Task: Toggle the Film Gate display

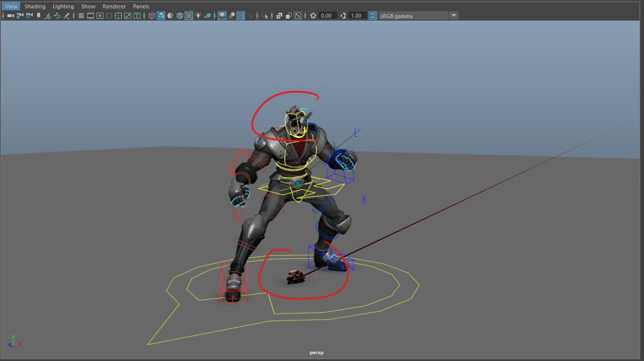Action: 91,16
